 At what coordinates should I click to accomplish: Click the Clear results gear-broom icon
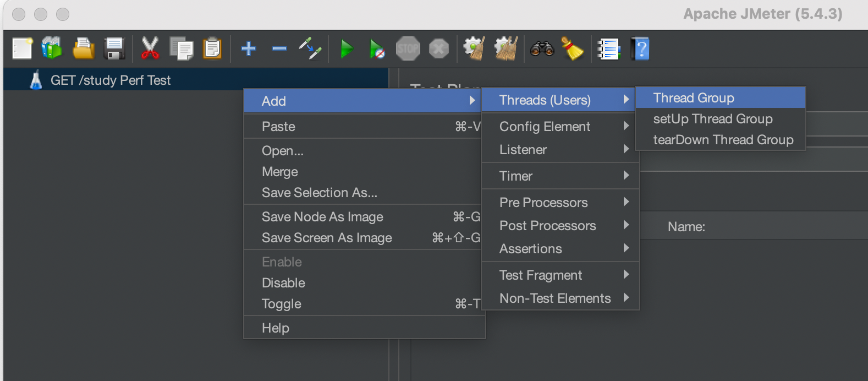474,48
